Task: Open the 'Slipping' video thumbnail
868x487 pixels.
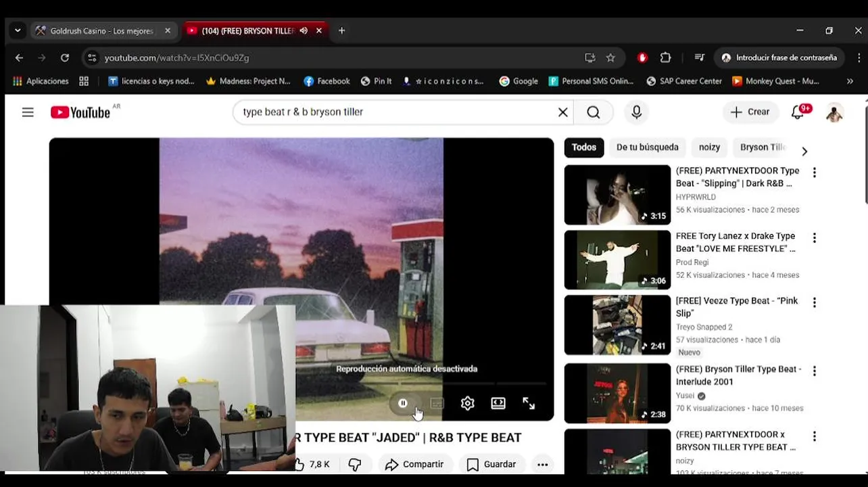Action: tap(617, 195)
